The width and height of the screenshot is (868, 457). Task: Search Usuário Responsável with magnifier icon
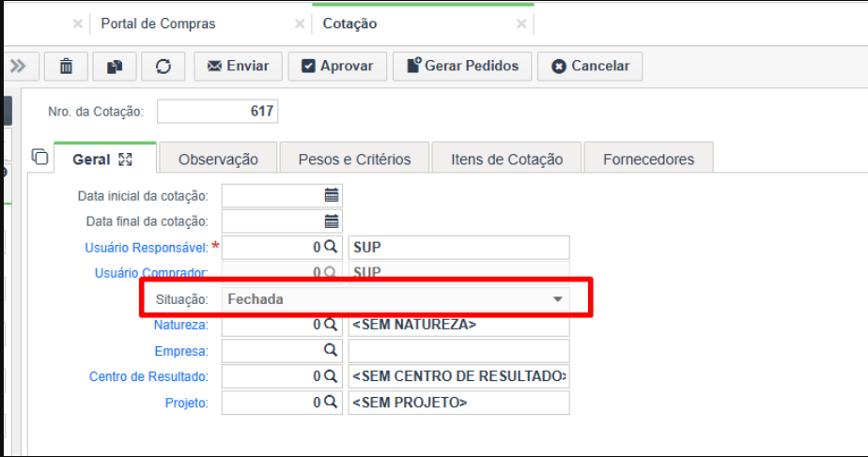point(331,247)
